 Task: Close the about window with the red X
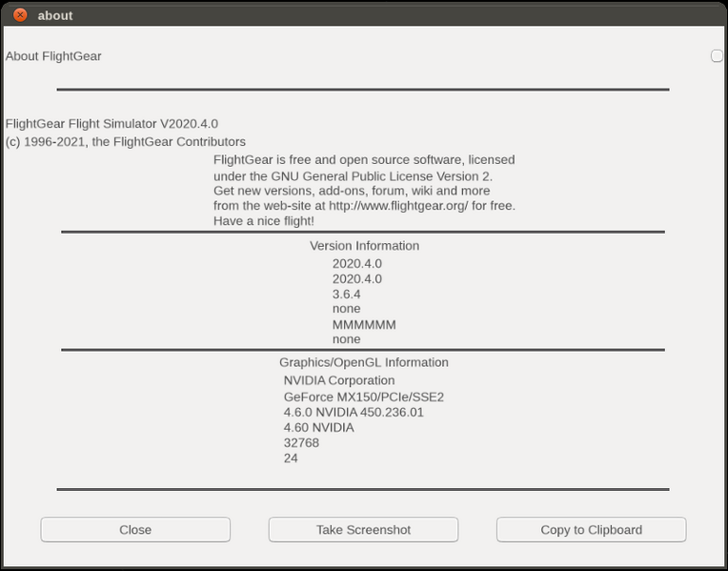(20, 15)
